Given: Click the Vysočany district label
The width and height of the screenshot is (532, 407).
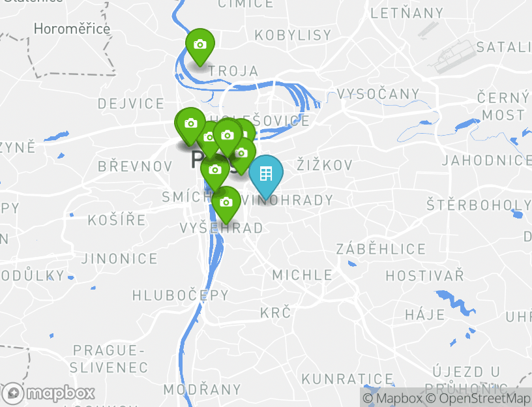Looking at the screenshot, I should 378,94.
